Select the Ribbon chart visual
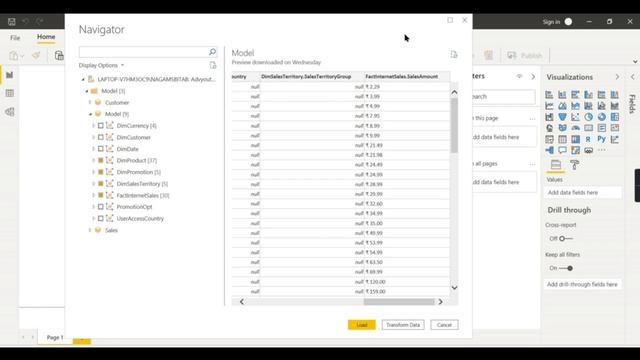The image size is (640, 360). point(615,106)
